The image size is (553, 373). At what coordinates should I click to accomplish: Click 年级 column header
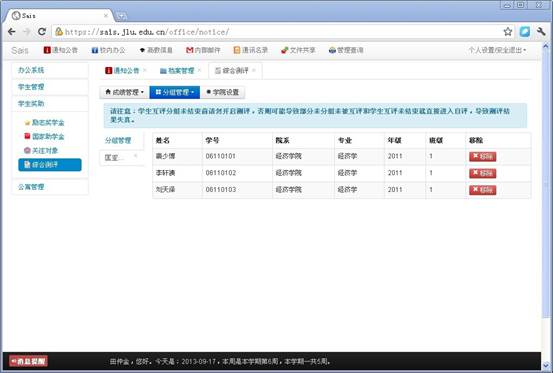(395, 140)
